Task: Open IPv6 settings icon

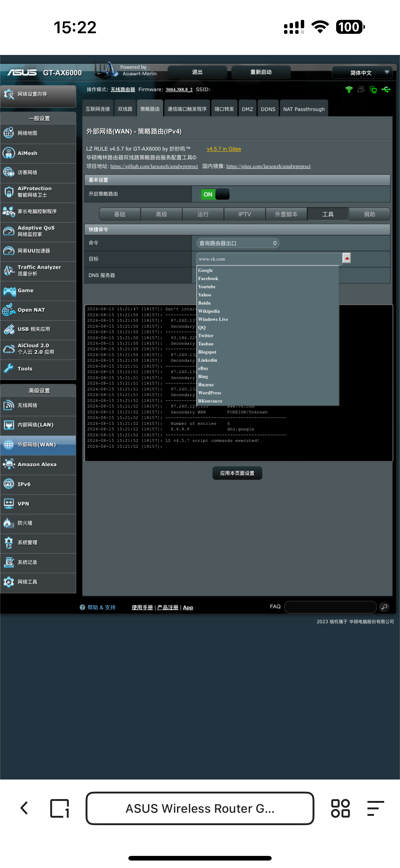Action: coord(9,484)
